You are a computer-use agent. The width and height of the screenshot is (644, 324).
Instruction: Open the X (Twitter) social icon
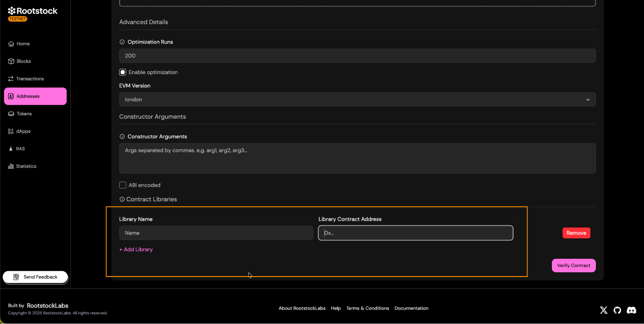pyautogui.click(x=603, y=310)
